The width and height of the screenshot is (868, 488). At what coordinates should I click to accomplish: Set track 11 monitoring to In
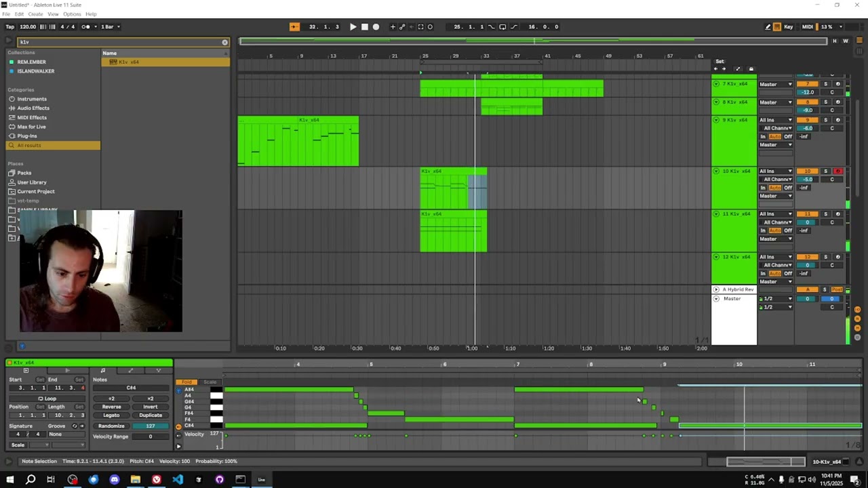(763, 230)
